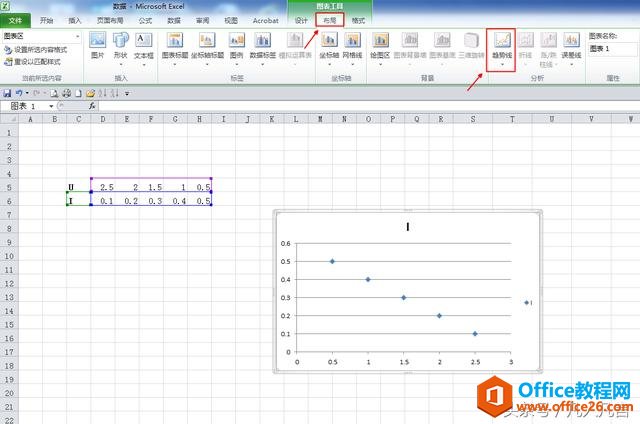Select cell containing U in row 5
The width and height of the screenshot is (640, 424).
pos(78,187)
